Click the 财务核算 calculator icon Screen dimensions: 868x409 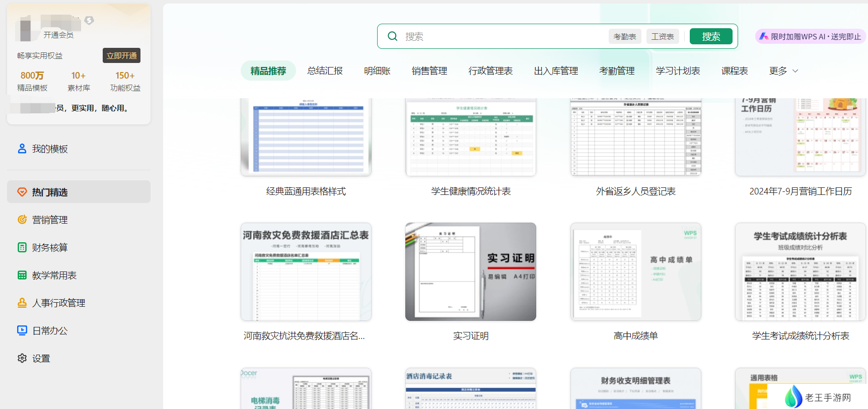22,247
